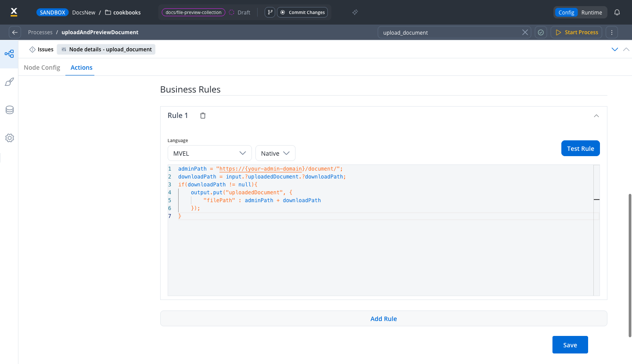Save the node actions
Image resolution: width=632 pixels, height=364 pixels.
tap(570, 345)
